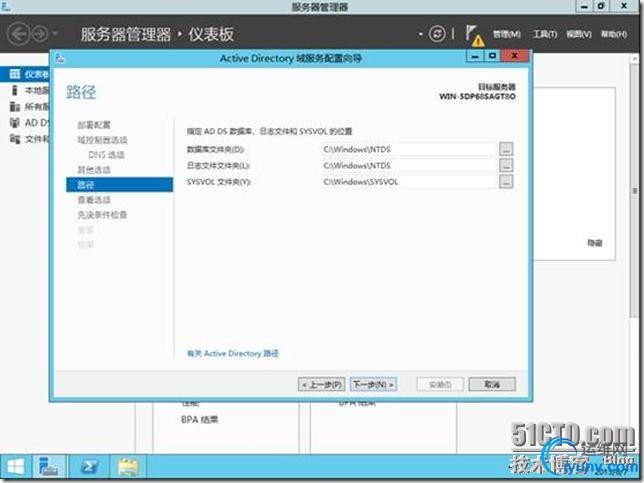Screen dimensions: 644x483
Task: Click the forward arrow in Server Manager
Action: click(x=40, y=33)
